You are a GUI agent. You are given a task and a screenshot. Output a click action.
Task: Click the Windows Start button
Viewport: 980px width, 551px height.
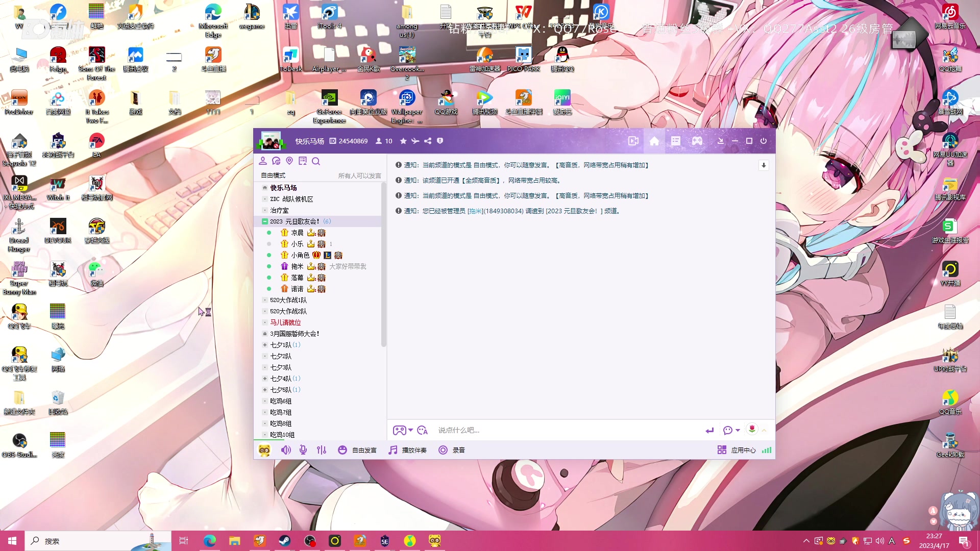point(12,541)
